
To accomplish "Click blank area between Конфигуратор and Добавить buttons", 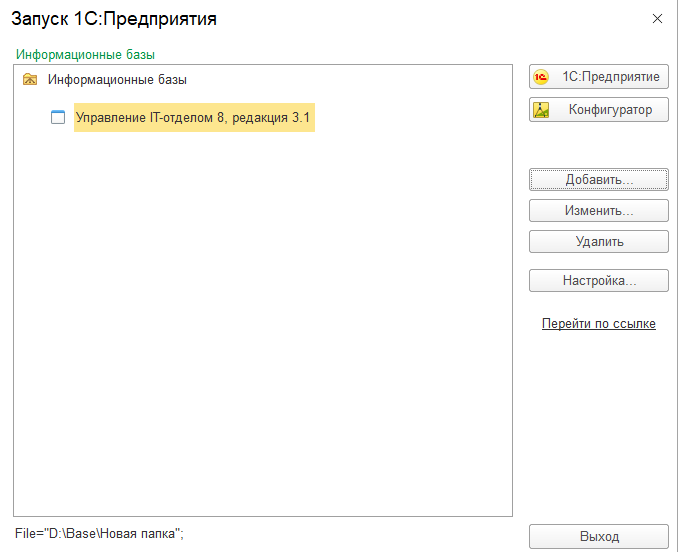I will coord(598,146).
